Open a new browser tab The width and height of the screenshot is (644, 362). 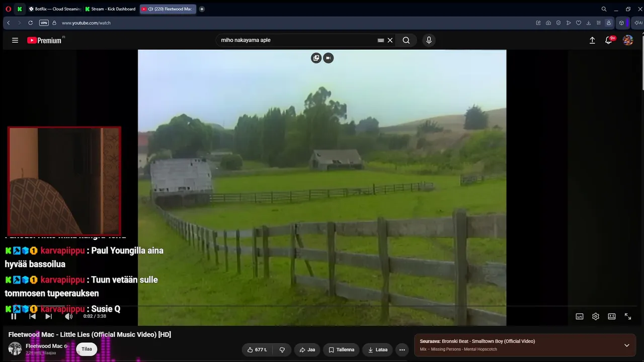(x=202, y=9)
